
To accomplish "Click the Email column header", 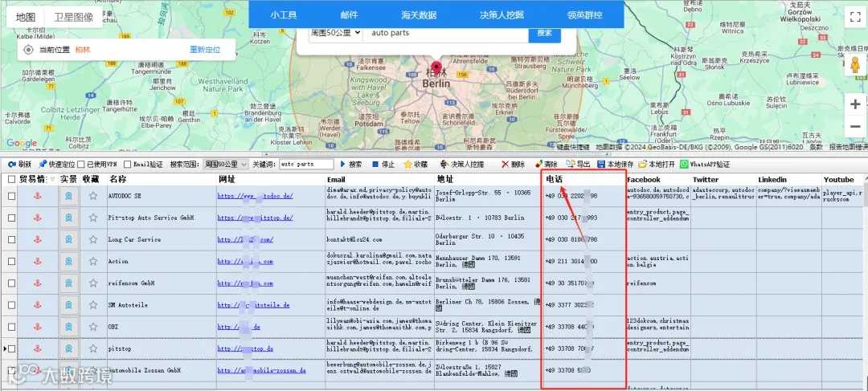I will [379, 179].
